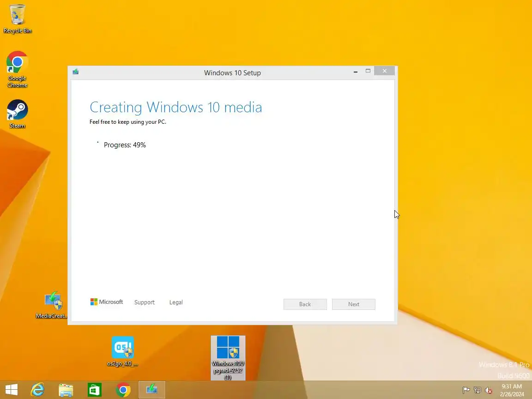532x399 pixels.
Task: Open File Explorer from taskbar
Action: tap(66, 389)
